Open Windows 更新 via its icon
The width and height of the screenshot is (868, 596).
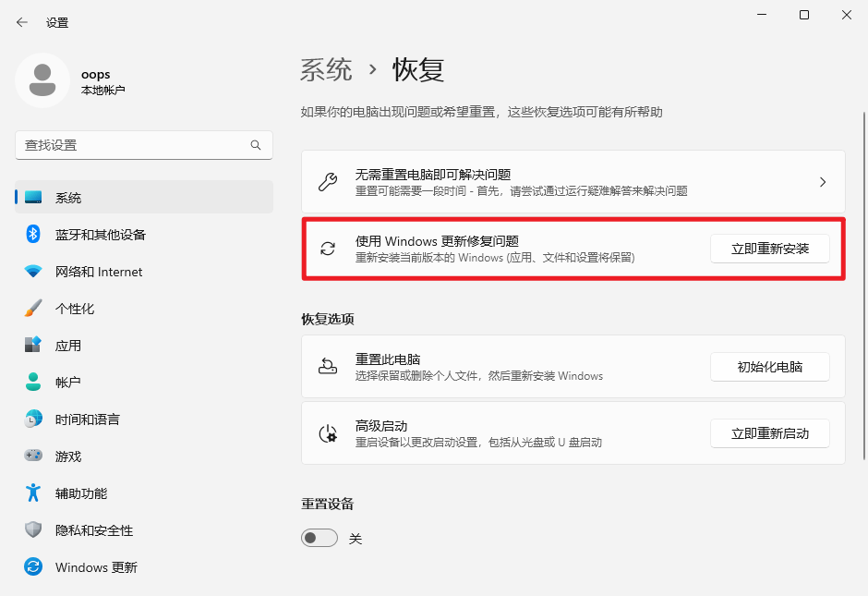click(x=32, y=566)
